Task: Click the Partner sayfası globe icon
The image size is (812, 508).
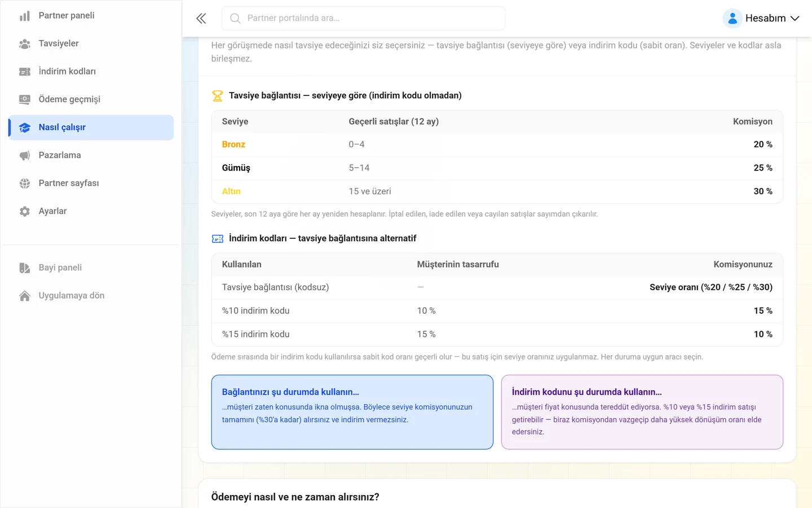Action: 25,183
